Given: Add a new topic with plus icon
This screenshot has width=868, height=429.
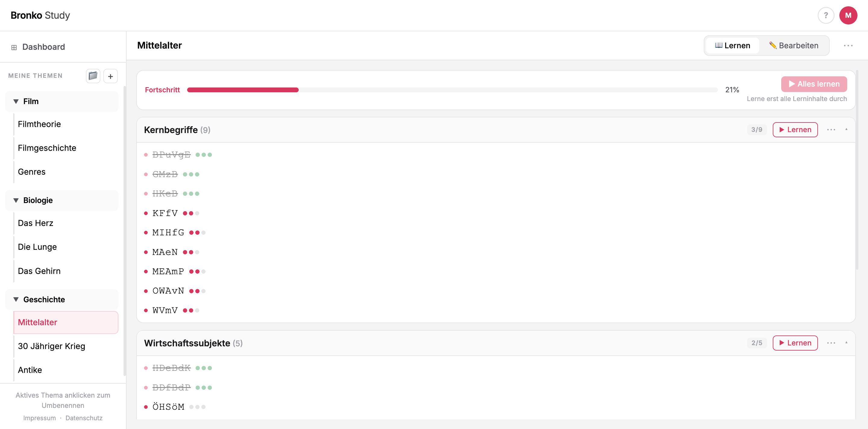Looking at the screenshot, I should (x=111, y=76).
